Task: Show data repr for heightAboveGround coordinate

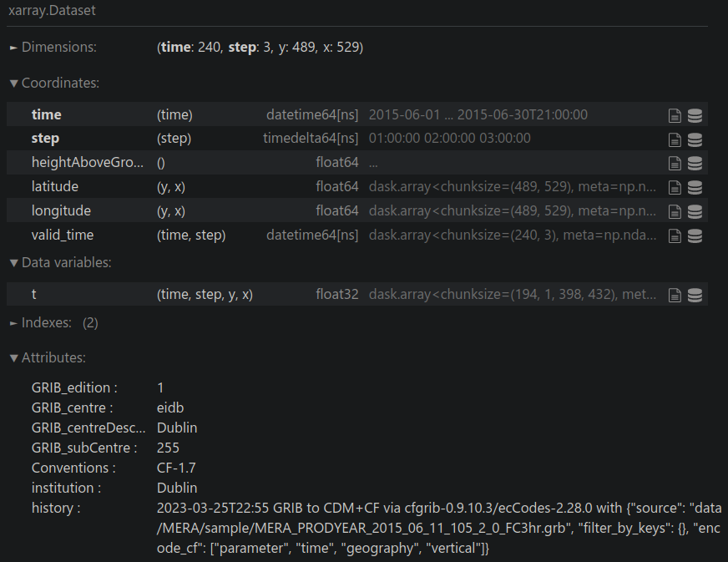Action: (x=695, y=164)
